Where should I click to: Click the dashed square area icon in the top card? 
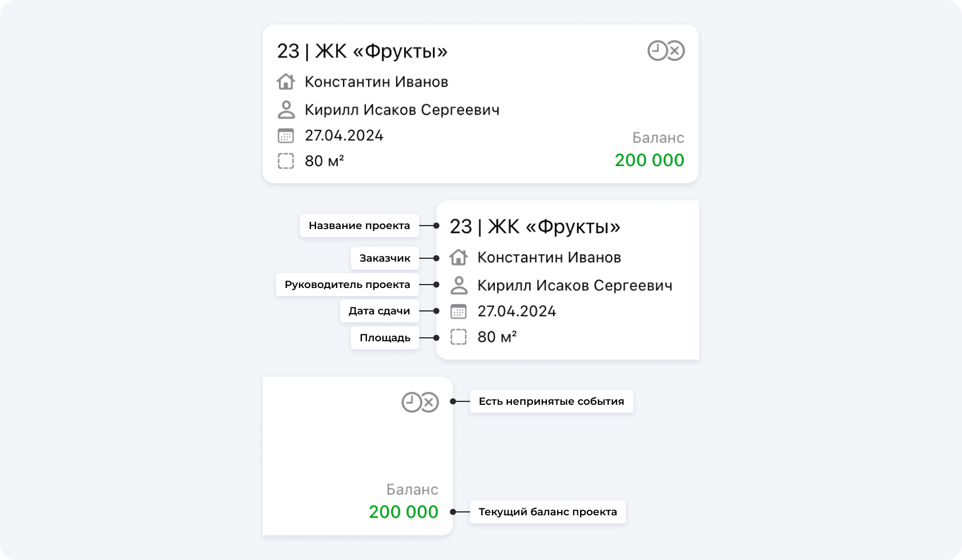(286, 161)
